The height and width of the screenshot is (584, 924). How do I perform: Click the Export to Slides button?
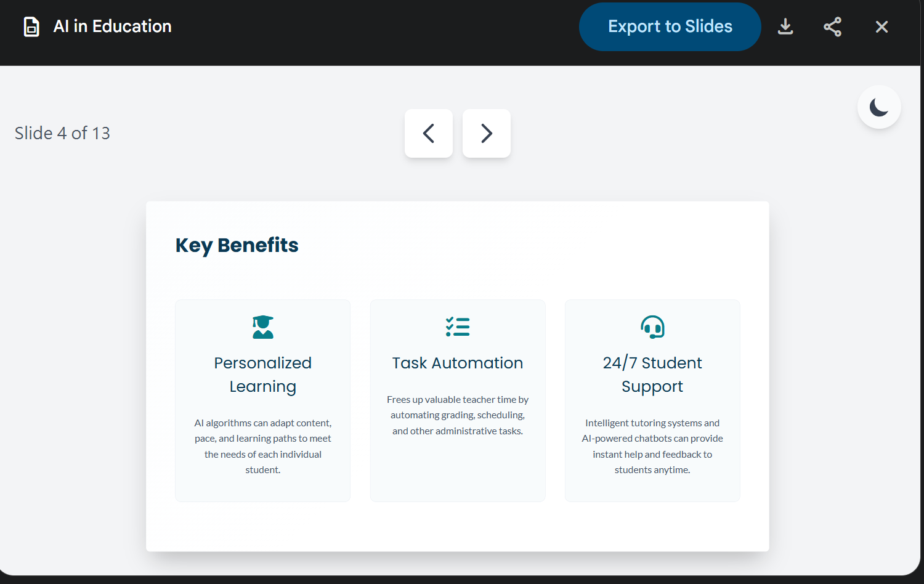tap(670, 26)
